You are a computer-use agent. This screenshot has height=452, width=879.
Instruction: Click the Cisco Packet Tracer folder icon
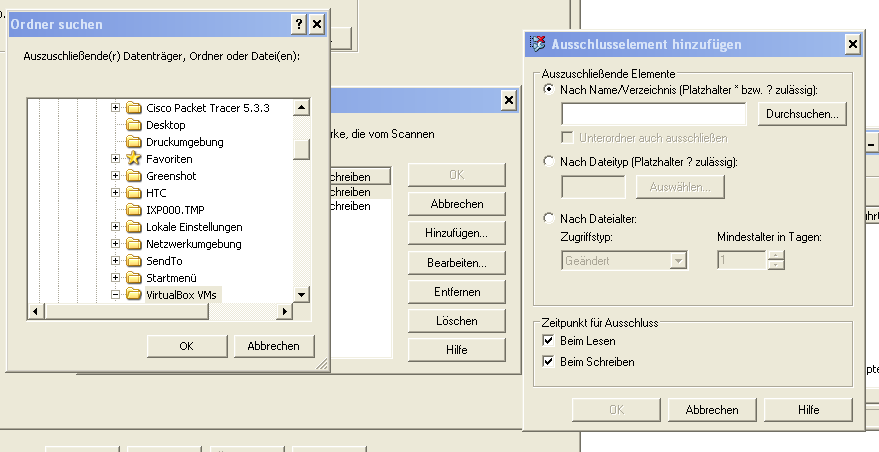pyautogui.click(x=133, y=108)
